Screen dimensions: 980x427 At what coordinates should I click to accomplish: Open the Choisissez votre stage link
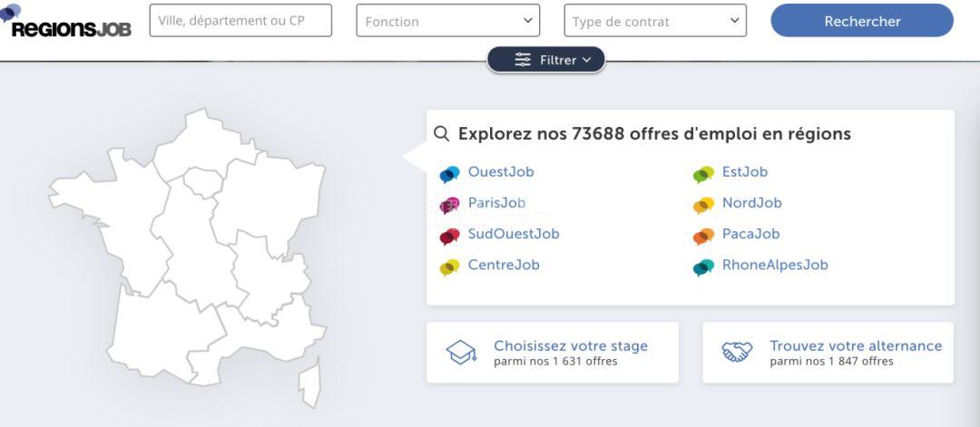tap(571, 345)
